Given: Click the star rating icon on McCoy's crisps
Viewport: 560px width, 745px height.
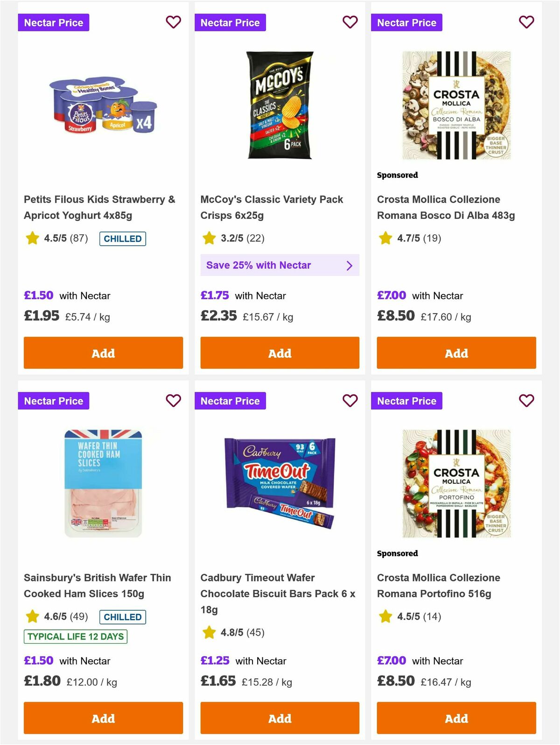Looking at the screenshot, I should click(209, 238).
